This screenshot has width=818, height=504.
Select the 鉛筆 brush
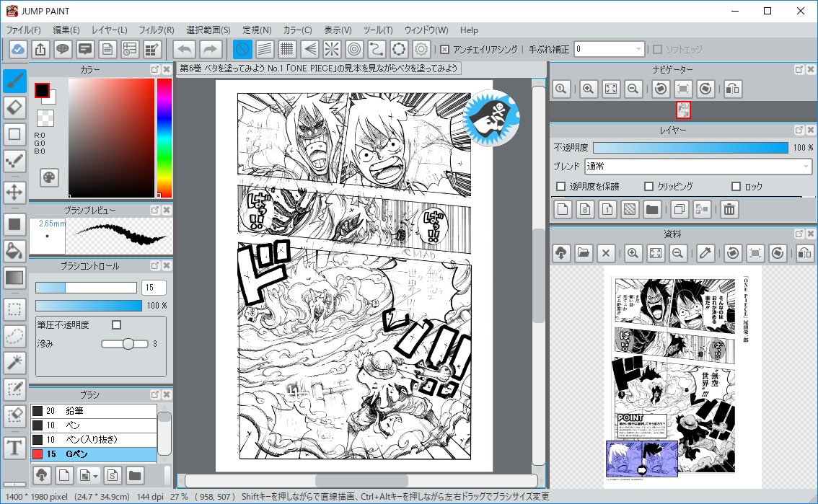[x=94, y=411]
